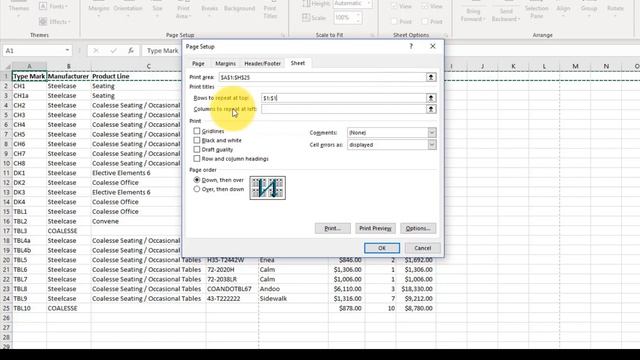
Task: Click the formula bar Cancel X icon
Action: point(96,51)
